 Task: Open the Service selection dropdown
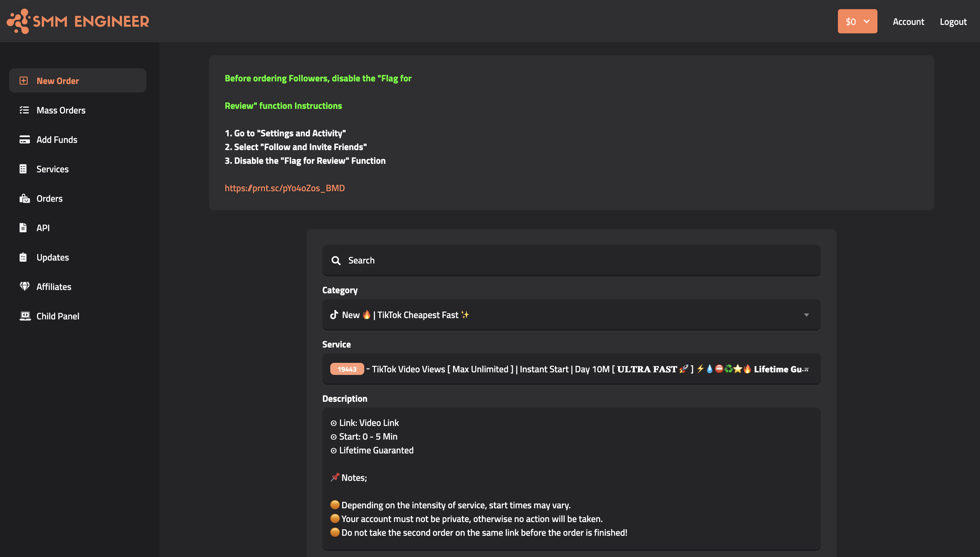(x=571, y=369)
